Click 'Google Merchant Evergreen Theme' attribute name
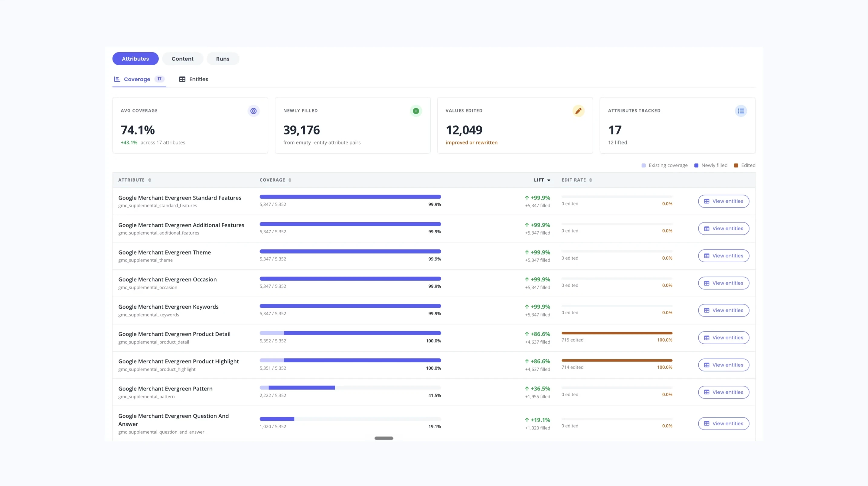 (165, 252)
